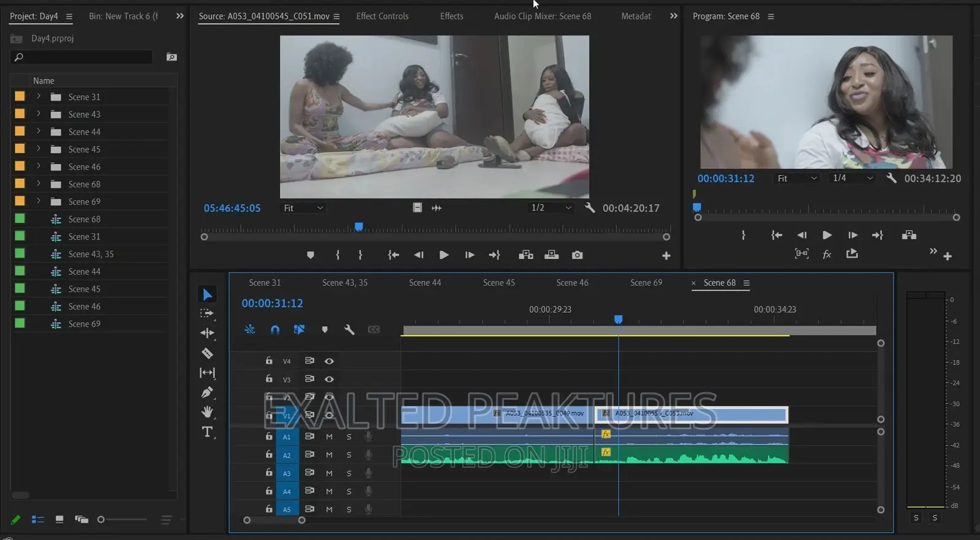Image resolution: width=980 pixels, height=540 pixels.
Task: Toggle sync lock for track A5
Action: click(x=309, y=509)
